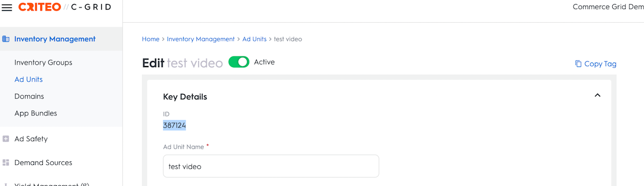644x186 pixels.
Task: Click the Copy Tag clipboard icon
Action: point(578,64)
